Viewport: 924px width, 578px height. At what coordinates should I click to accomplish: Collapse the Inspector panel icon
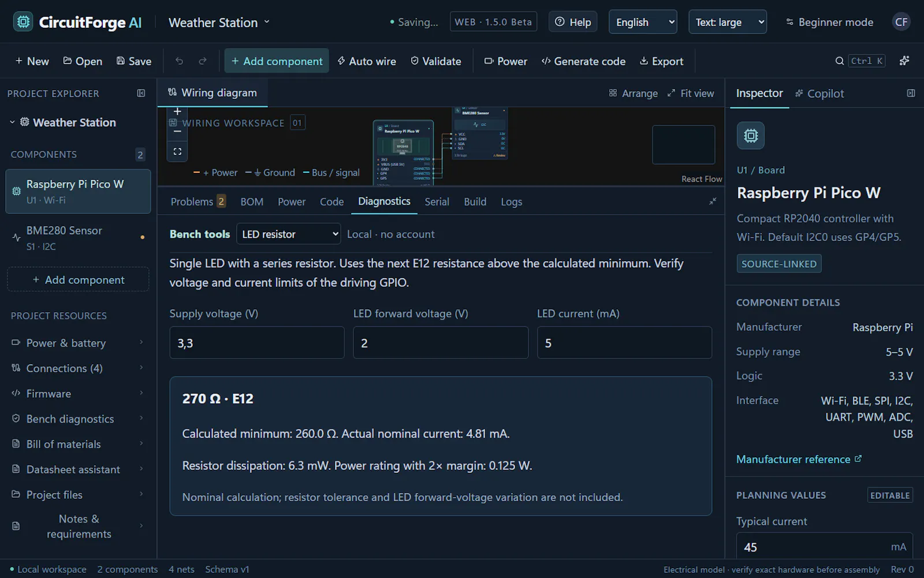point(911,93)
